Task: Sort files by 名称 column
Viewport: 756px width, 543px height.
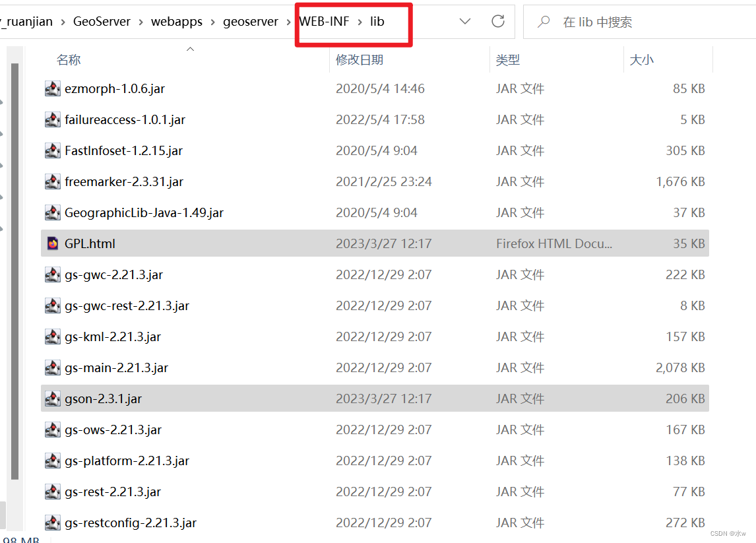Action: [69, 60]
